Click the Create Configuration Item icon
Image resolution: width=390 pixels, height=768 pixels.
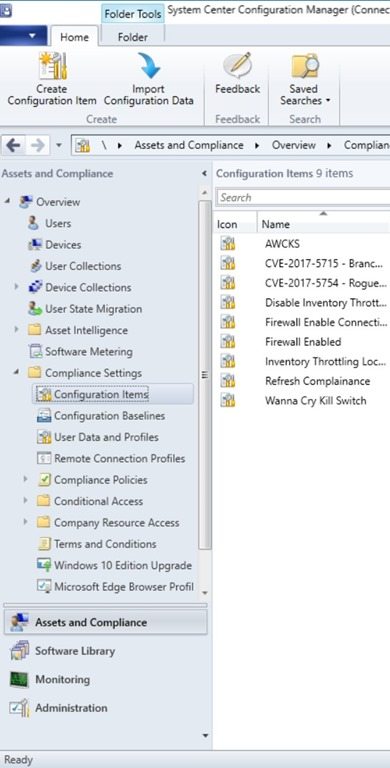click(52, 66)
